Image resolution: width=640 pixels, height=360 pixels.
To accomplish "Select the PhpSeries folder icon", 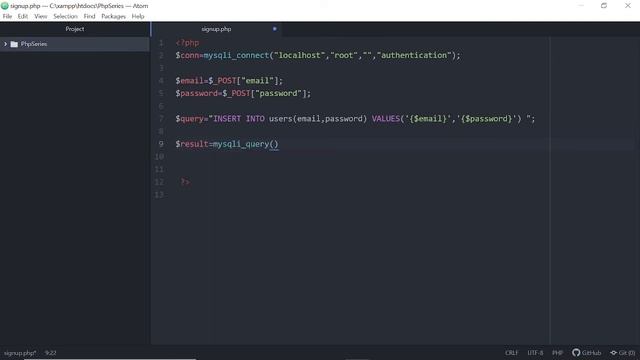I will 14,44.
